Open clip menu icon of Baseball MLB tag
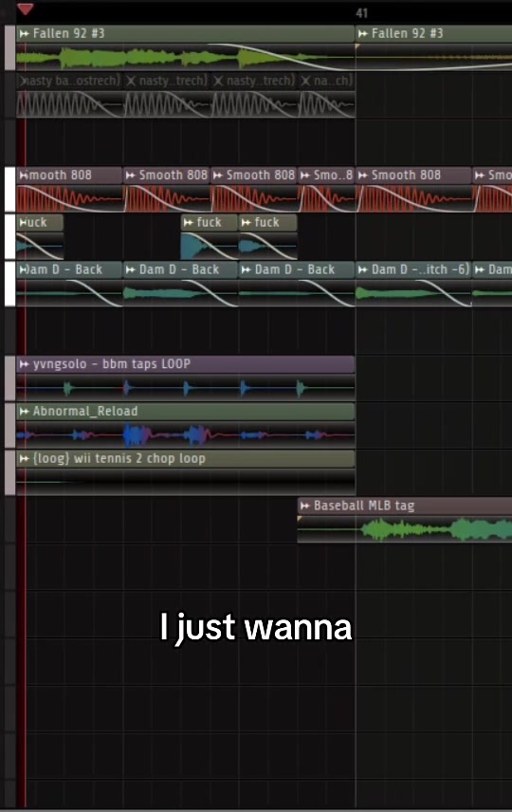Screen dimensions: 512x812 click(x=305, y=506)
